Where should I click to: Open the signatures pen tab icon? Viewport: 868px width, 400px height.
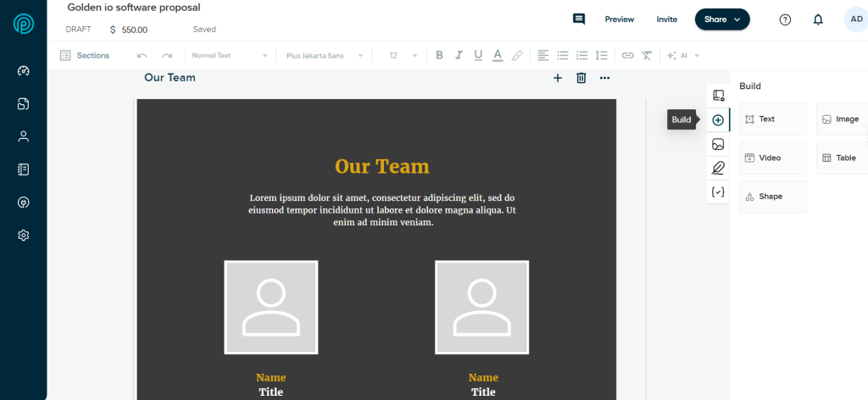pos(718,168)
